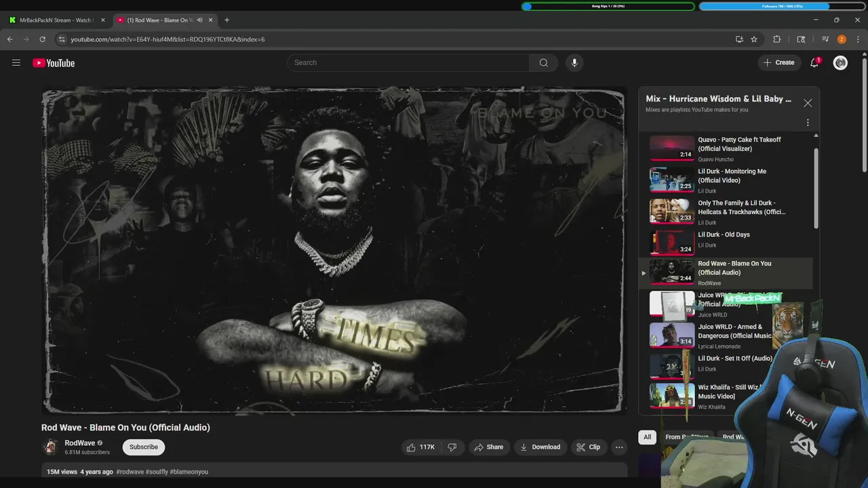
Task: Open the orange Chrome profile avatar
Action: tap(842, 39)
